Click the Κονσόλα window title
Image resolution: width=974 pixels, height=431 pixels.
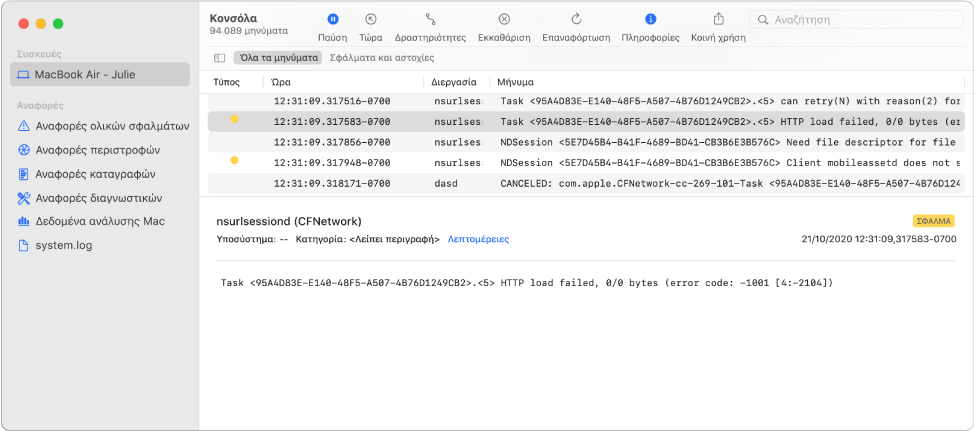(x=234, y=18)
